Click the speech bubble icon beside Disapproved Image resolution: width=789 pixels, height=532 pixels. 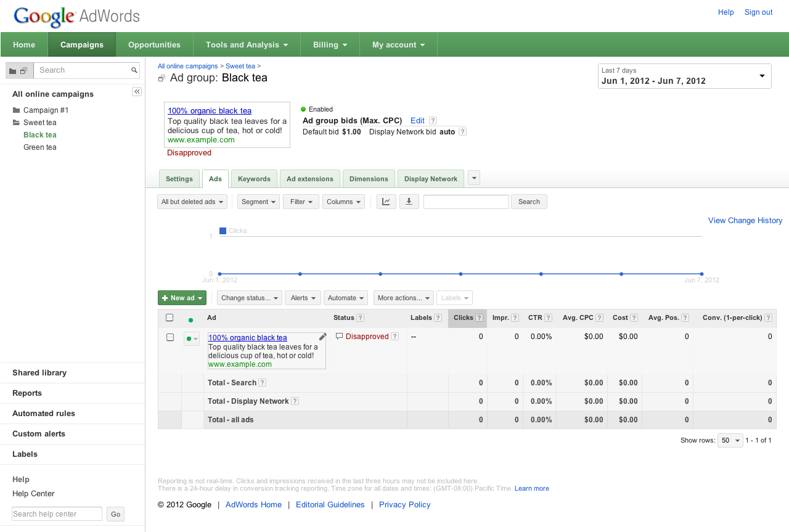point(339,337)
